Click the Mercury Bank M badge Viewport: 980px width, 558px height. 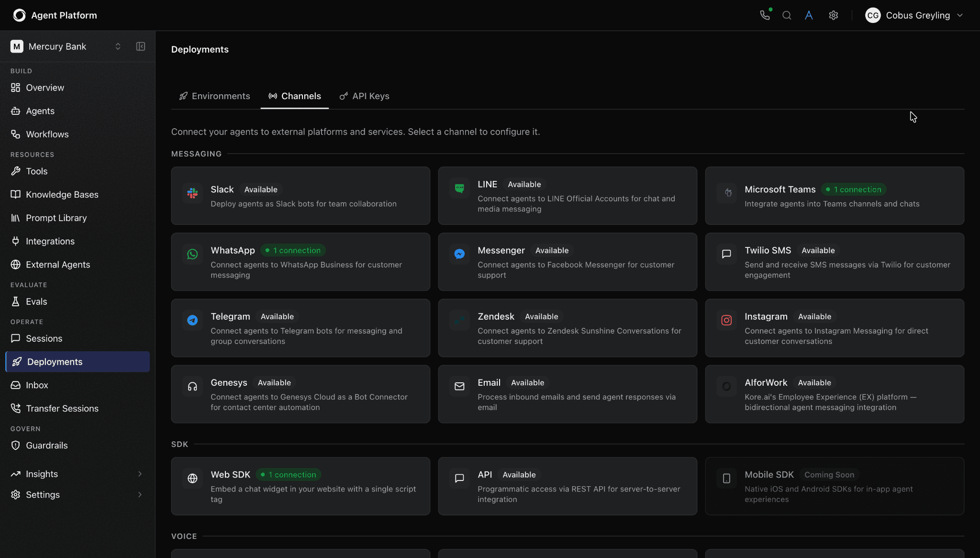17,46
